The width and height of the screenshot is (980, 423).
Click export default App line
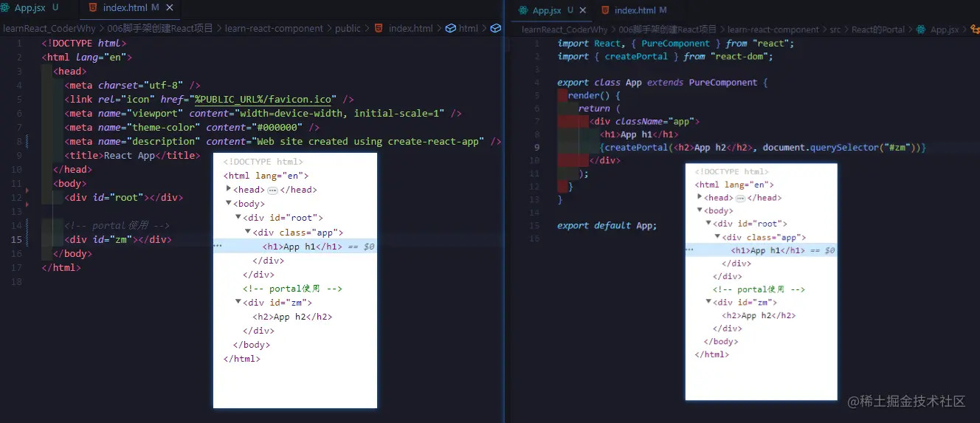point(607,225)
